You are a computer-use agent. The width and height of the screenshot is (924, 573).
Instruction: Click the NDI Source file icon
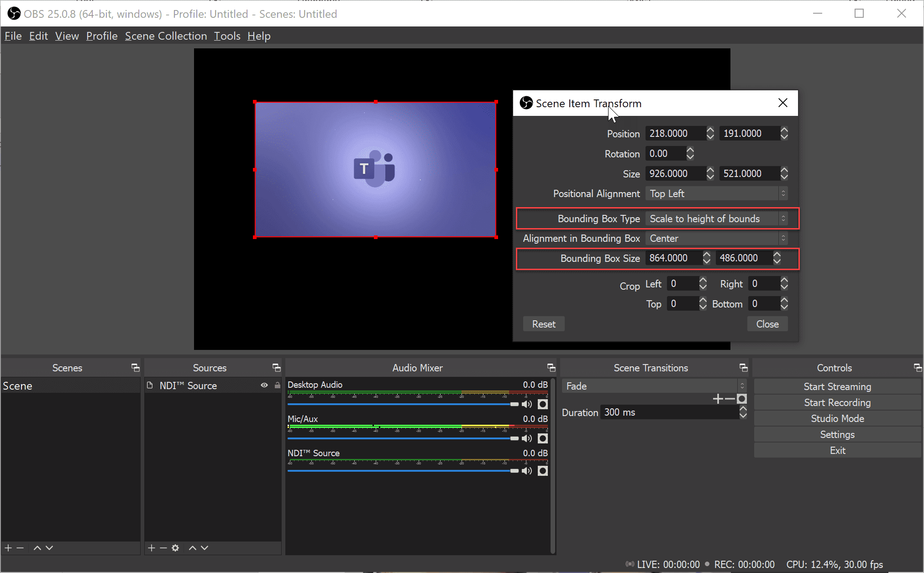point(150,385)
